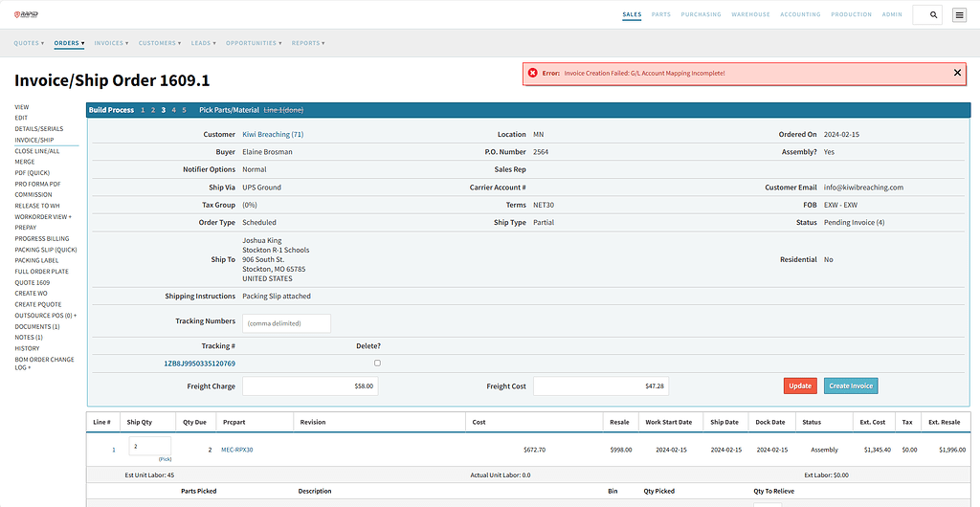This screenshot has width=980, height=507.
Task: Expand the Reports dropdown menu
Action: tap(308, 43)
